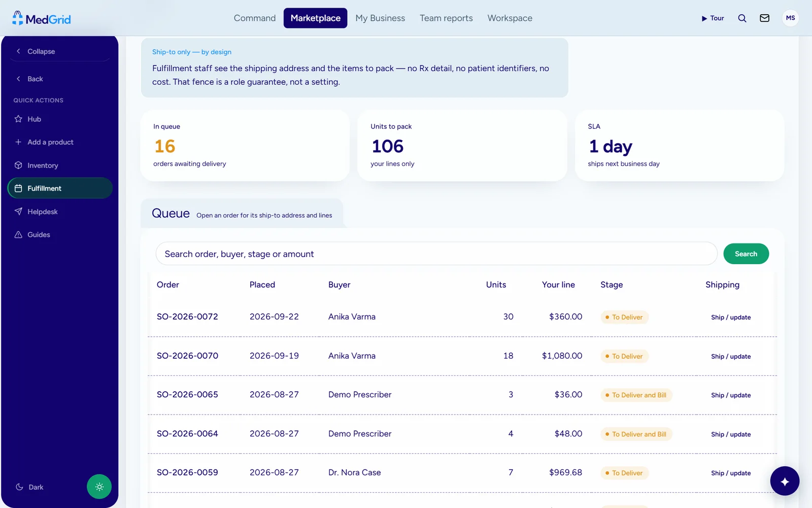Ship / update order SO-2026-0064
Screen dimensions: 812x508
click(731, 434)
